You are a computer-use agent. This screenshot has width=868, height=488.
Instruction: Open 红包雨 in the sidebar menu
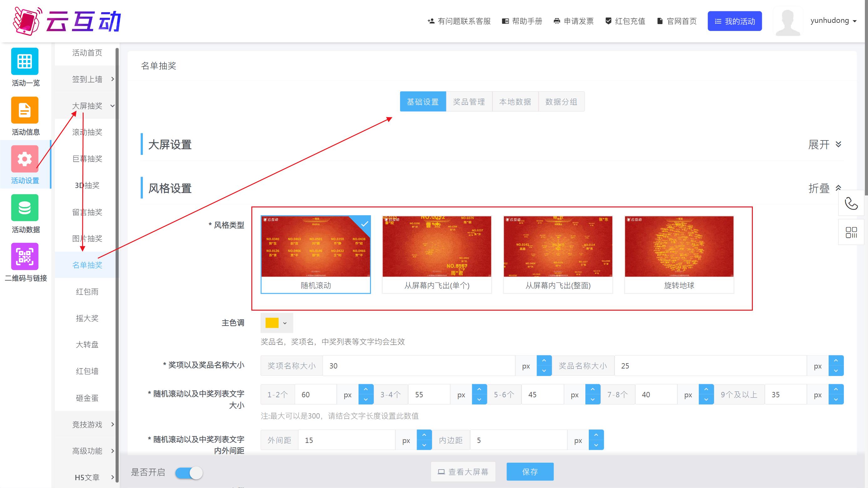[x=87, y=292]
